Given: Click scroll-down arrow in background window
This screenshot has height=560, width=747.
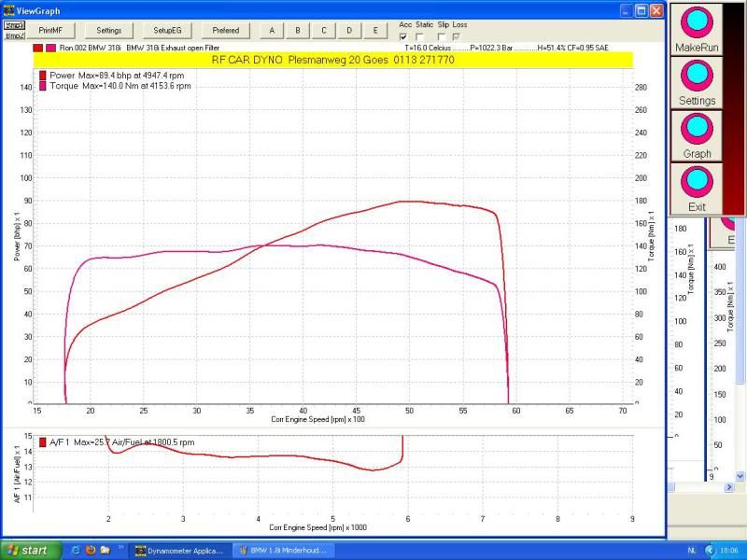Looking at the screenshot, I should (740, 475).
